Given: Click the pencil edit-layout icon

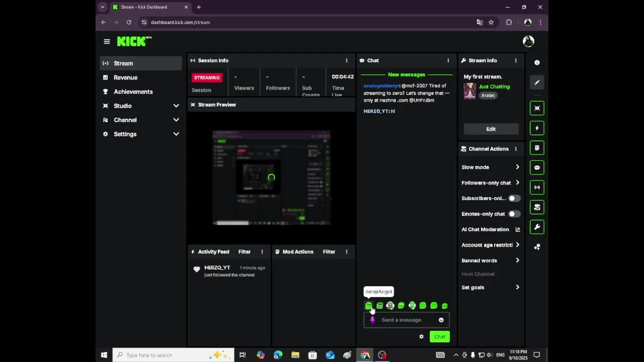Looking at the screenshot, I should pos(537,82).
